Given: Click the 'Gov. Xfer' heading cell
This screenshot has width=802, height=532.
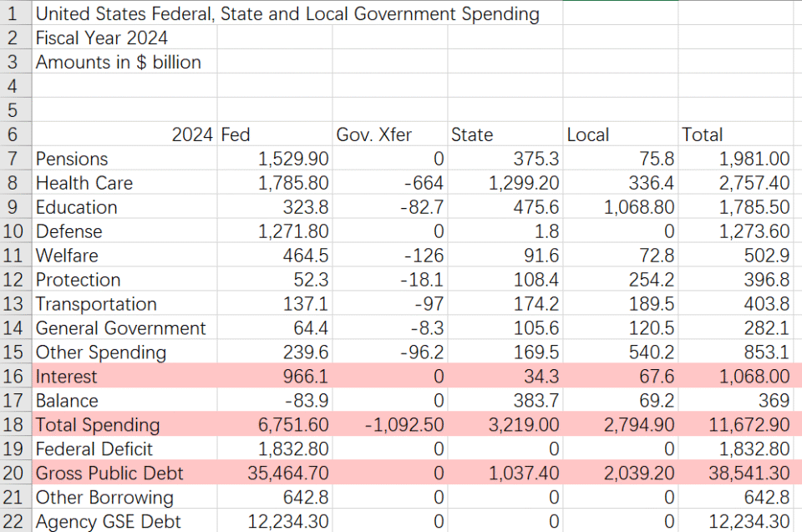Looking at the screenshot, I should coord(390,134).
